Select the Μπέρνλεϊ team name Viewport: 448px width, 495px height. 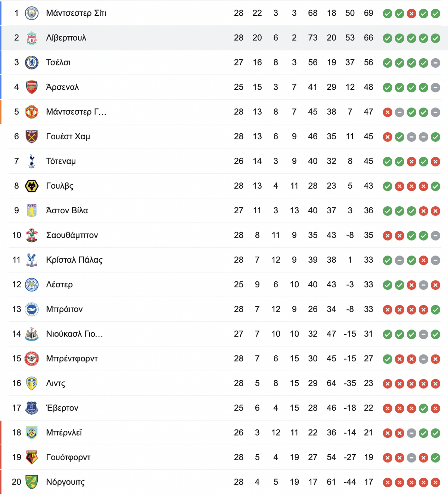coord(64,432)
